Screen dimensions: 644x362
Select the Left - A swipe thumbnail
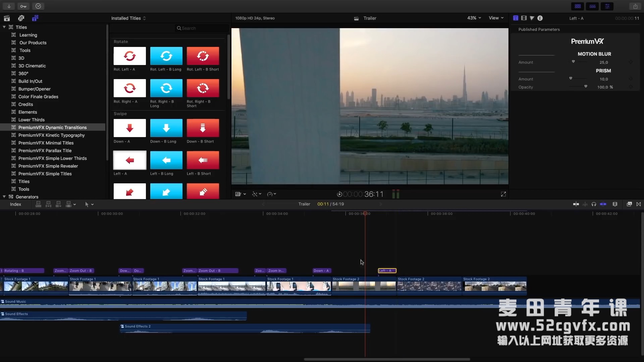(129, 160)
